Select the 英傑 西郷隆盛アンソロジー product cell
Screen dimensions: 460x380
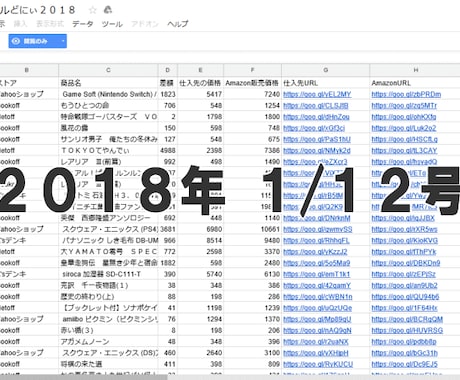pyautogui.click(x=108, y=218)
